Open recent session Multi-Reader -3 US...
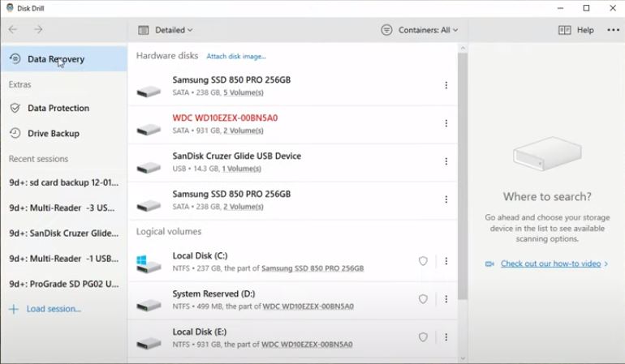 click(62, 208)
